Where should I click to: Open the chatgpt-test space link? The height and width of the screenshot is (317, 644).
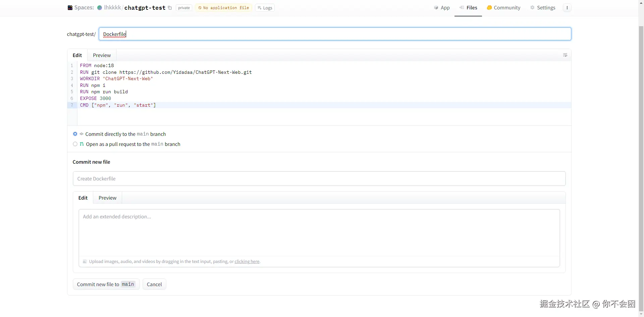(145, 8)
